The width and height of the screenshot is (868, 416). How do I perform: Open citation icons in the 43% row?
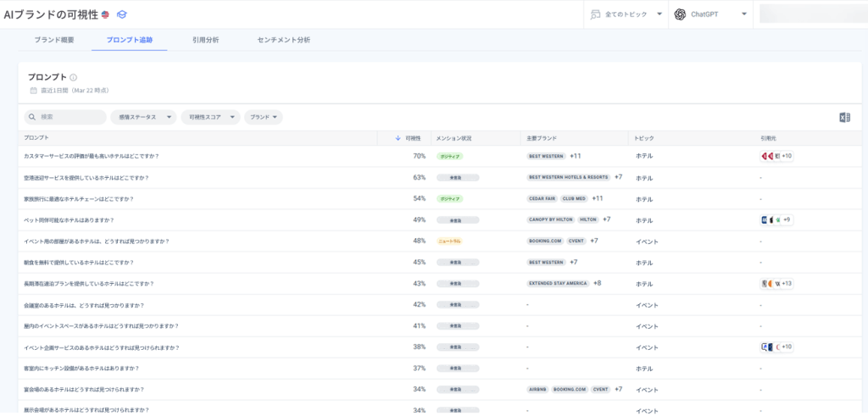pyautogui.click(x=776, y=284)
